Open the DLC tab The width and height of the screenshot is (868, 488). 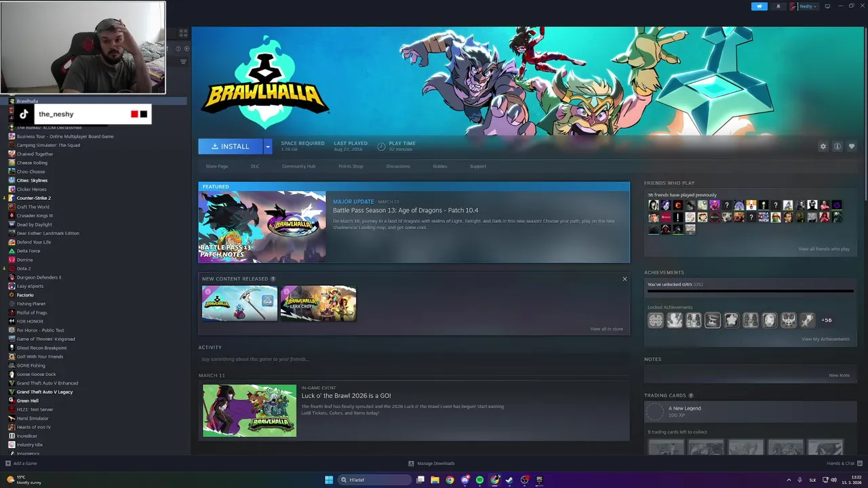pos(255,166)
